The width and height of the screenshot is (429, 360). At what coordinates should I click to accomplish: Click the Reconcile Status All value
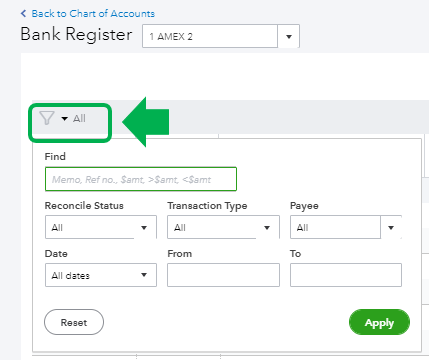pyautogui.click(x=57, y=227)
